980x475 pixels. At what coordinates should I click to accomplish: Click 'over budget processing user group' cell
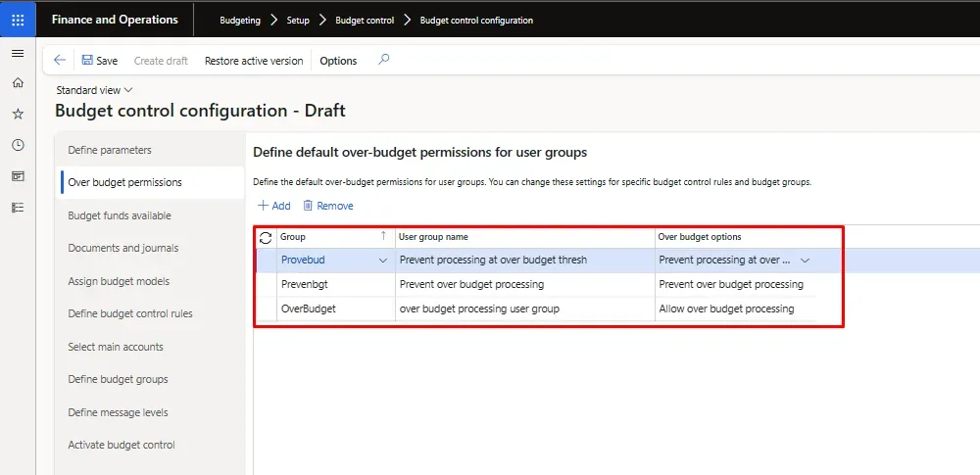coord(525,309)
